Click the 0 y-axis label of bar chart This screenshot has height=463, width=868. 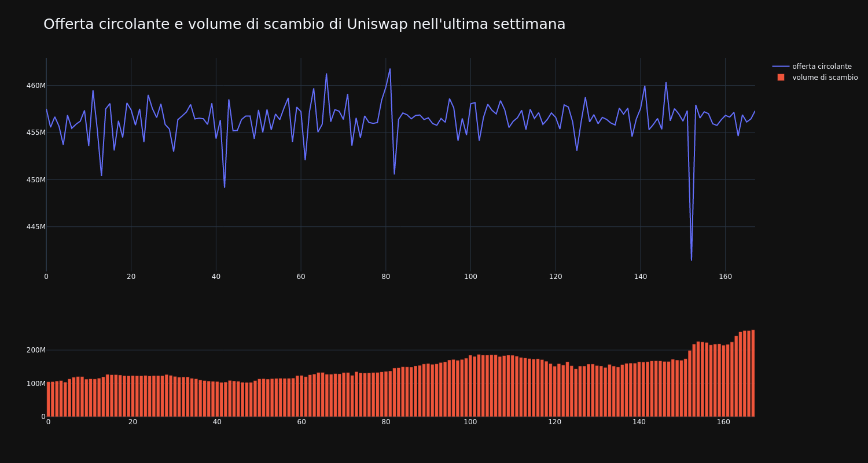(43, 417)
